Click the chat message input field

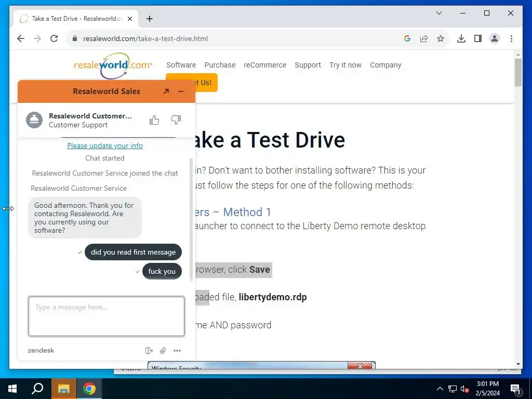point(107,316)
